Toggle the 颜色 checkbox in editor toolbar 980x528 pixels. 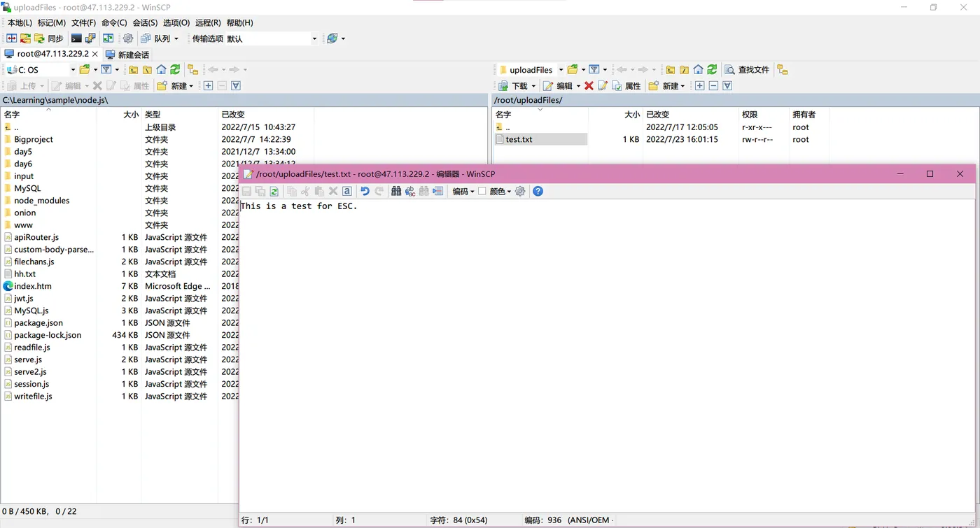tap(482, 191)
